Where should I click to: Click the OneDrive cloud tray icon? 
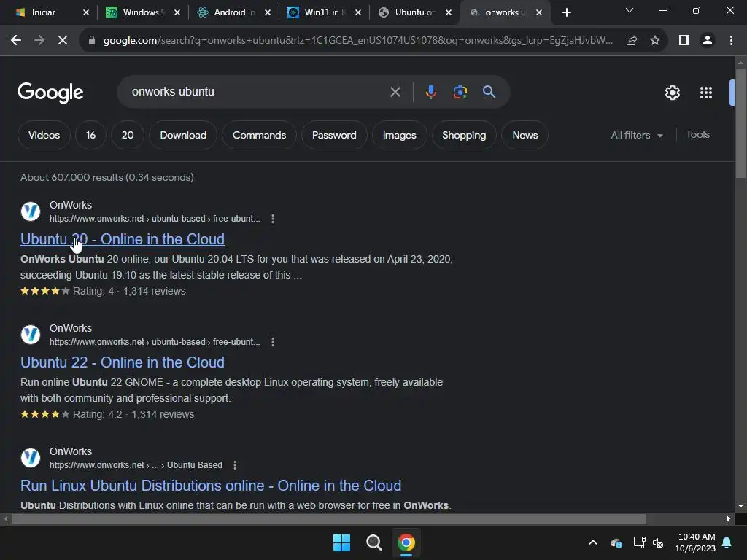pos(616,542)
